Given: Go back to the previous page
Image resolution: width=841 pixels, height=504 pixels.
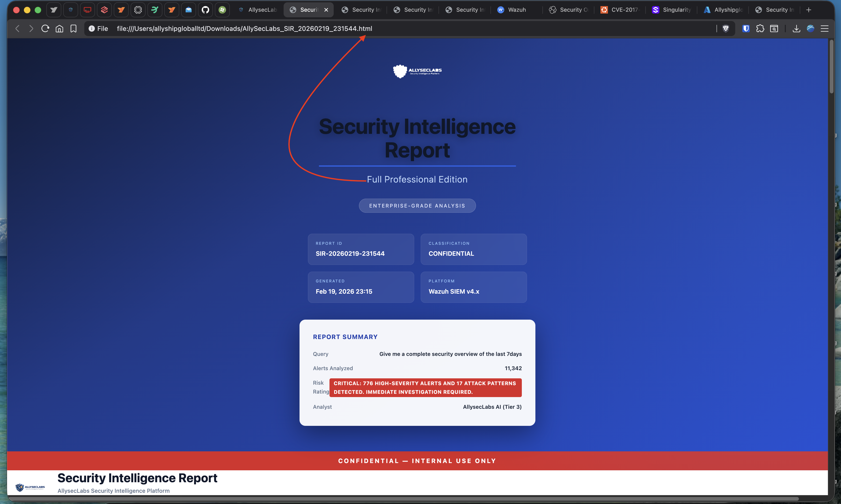Looking at the screenshot, I should click(x=18, y=29).
